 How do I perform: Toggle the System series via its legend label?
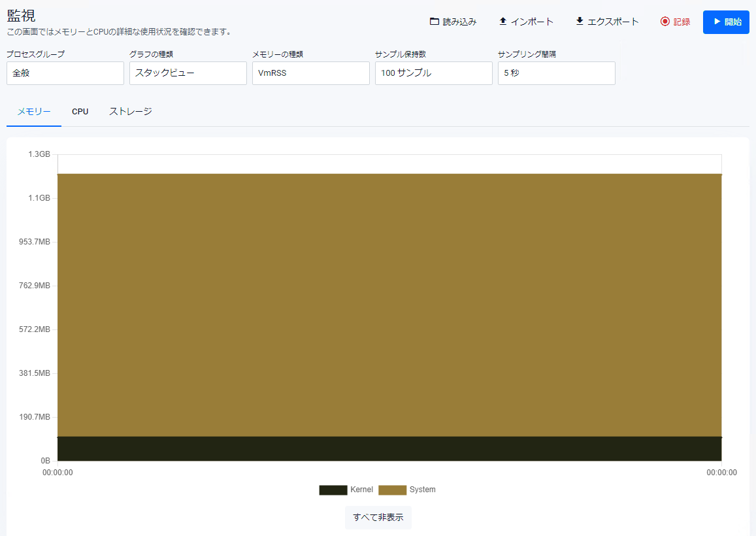click(422, 490)
